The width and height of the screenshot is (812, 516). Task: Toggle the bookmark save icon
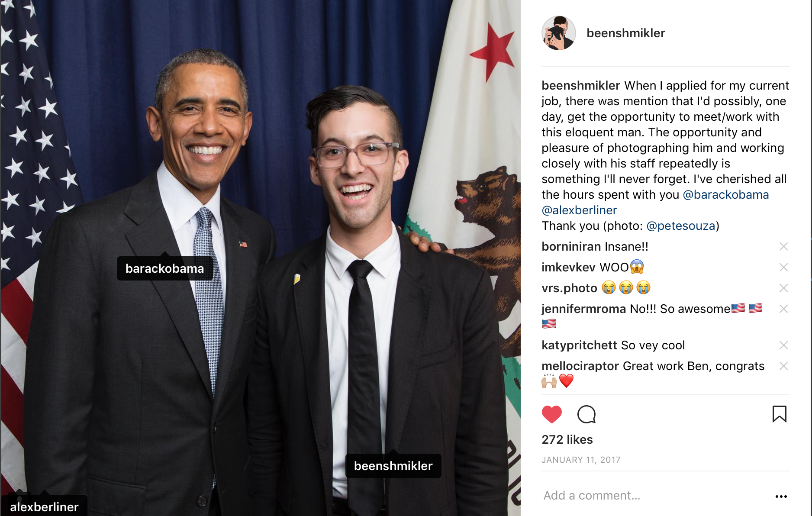(779, 414)
